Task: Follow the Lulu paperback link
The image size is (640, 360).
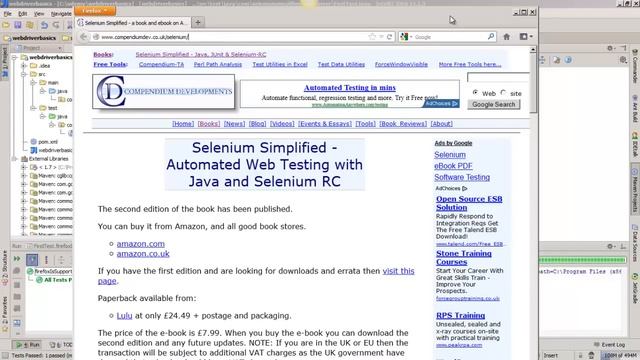Action: [x=124, y=316]
